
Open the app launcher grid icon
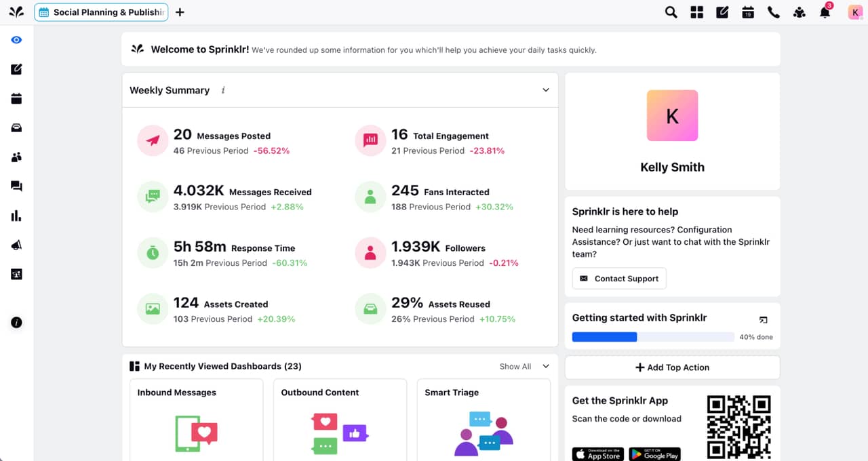tap(696, 12)
